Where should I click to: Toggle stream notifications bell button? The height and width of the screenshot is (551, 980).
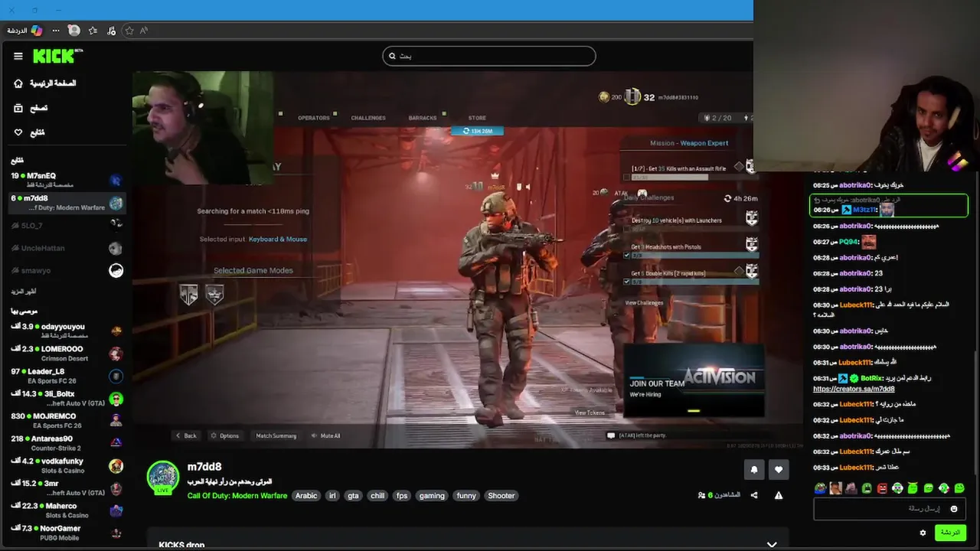tap(754, 470)
